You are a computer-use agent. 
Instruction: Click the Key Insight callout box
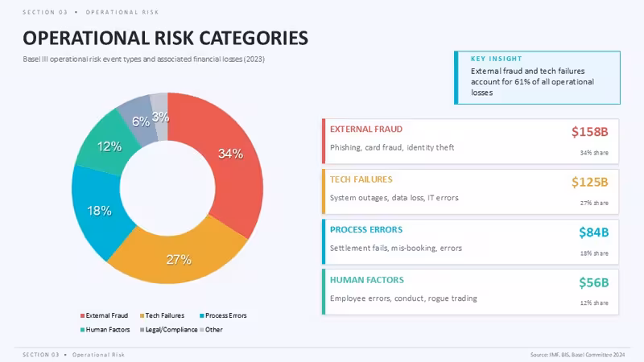[x=537, y=77]
